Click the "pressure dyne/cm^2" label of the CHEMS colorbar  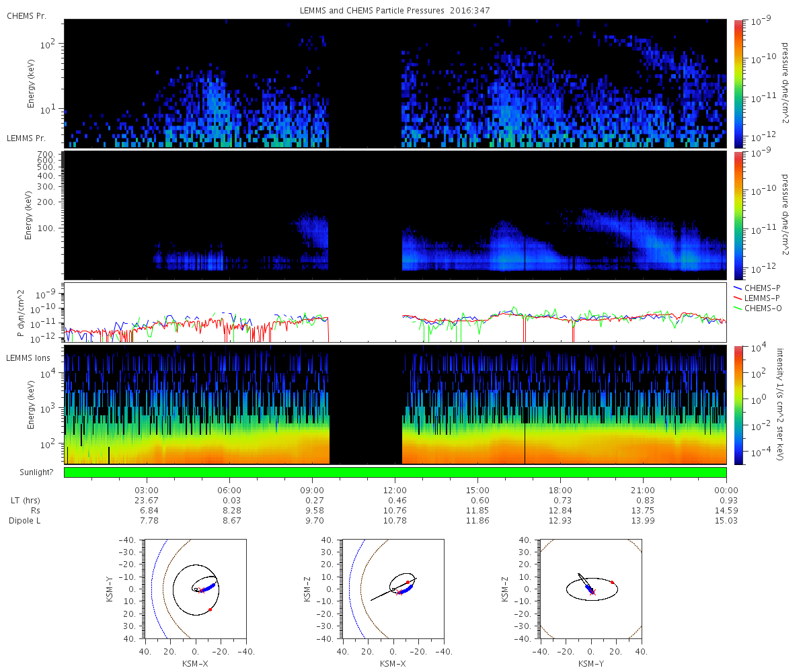click(x=784, y=83)
